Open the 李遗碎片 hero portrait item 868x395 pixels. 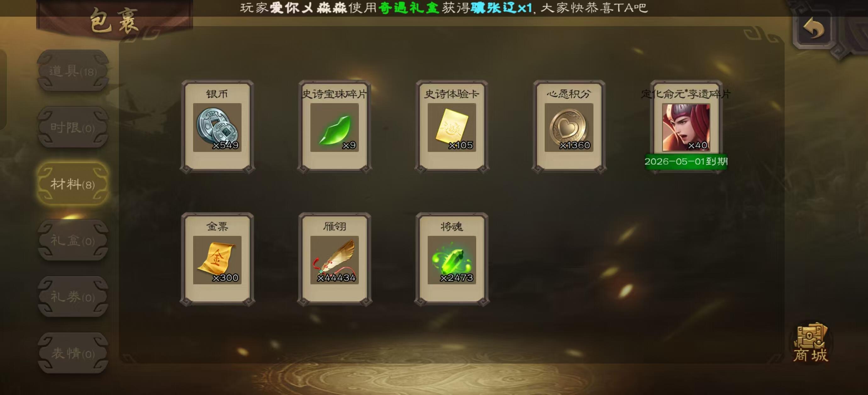686,127
